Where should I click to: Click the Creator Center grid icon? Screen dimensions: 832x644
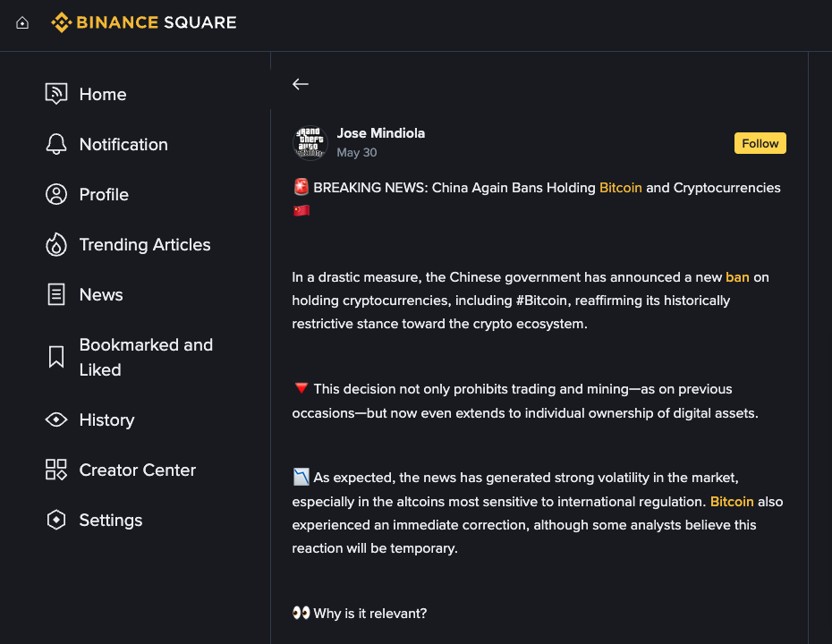[56, 470]
